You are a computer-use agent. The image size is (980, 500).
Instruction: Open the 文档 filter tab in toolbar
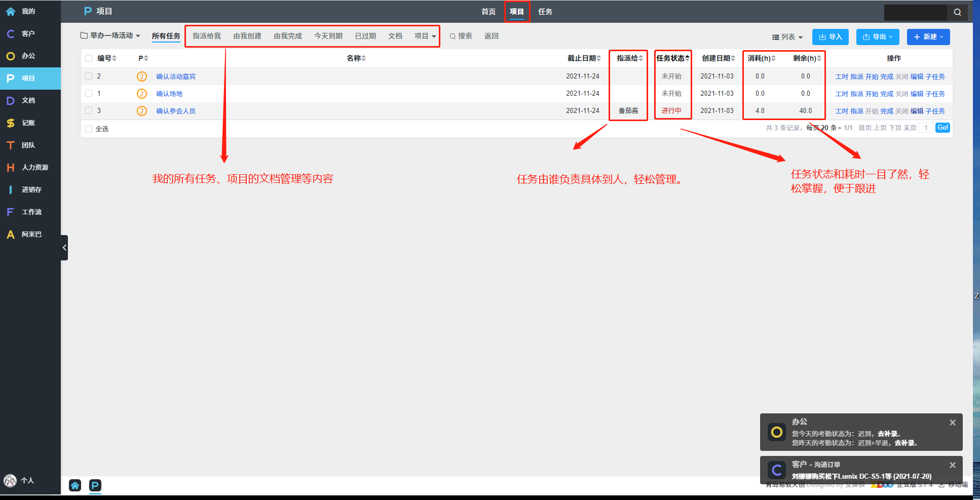click(395, 36)
